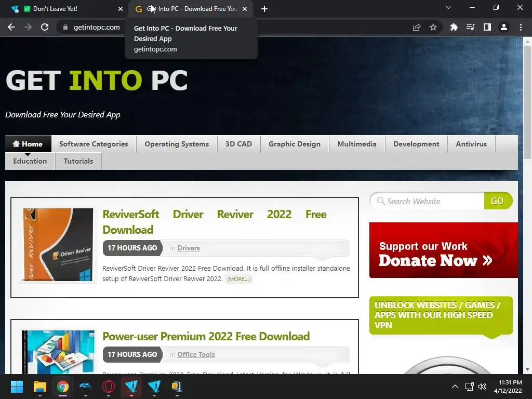Image resolution: width=532 pixels, height=399 pixels.
Task: Toggle Chrome side panel icon
Action: [487, 27]
